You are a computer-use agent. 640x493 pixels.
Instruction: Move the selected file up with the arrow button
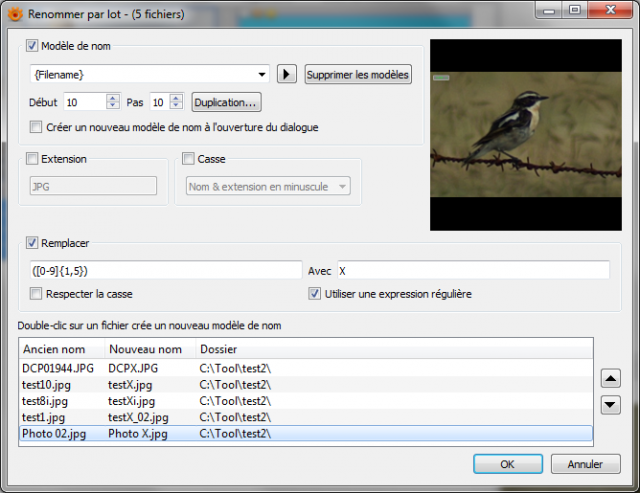point(611,378)
